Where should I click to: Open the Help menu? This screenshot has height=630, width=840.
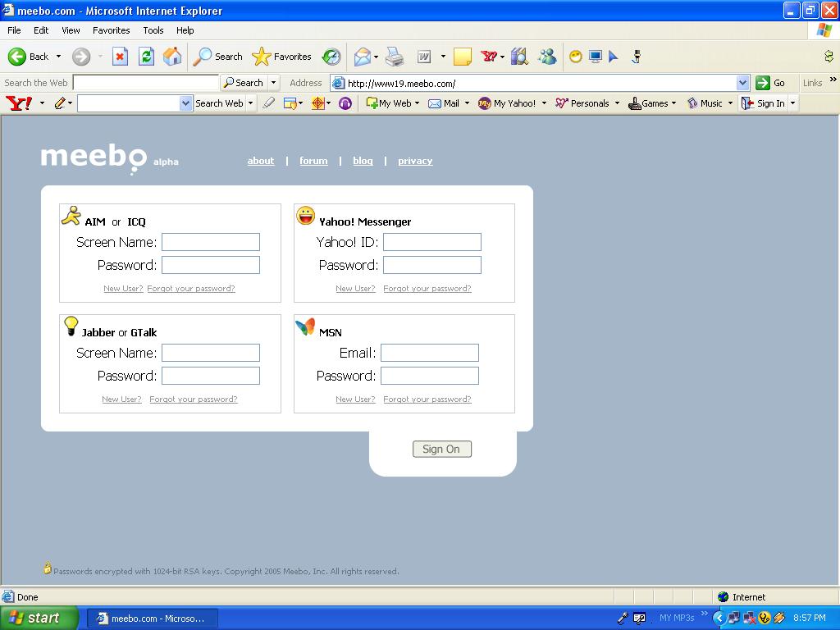185,30
